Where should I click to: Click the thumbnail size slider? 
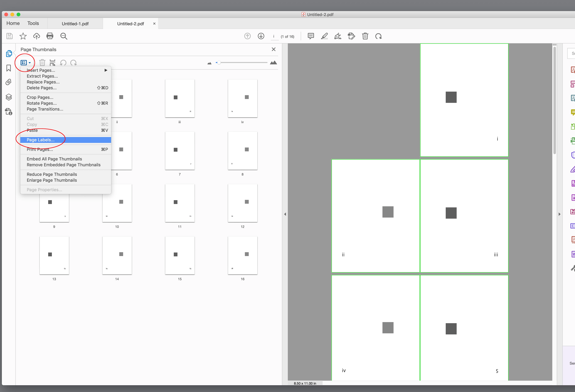[219, 63]
